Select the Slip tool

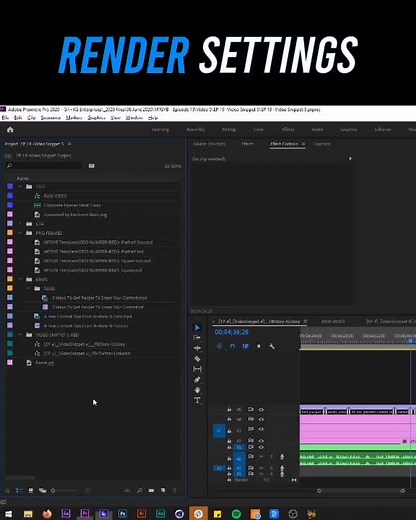197,369
